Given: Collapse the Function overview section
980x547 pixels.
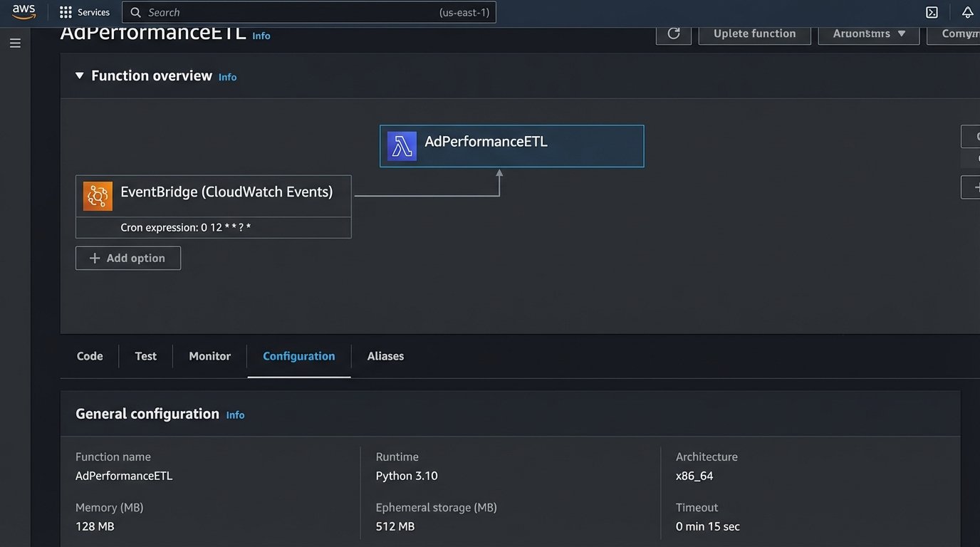Looking at the screenshot, I should click(x=80, y=75).
